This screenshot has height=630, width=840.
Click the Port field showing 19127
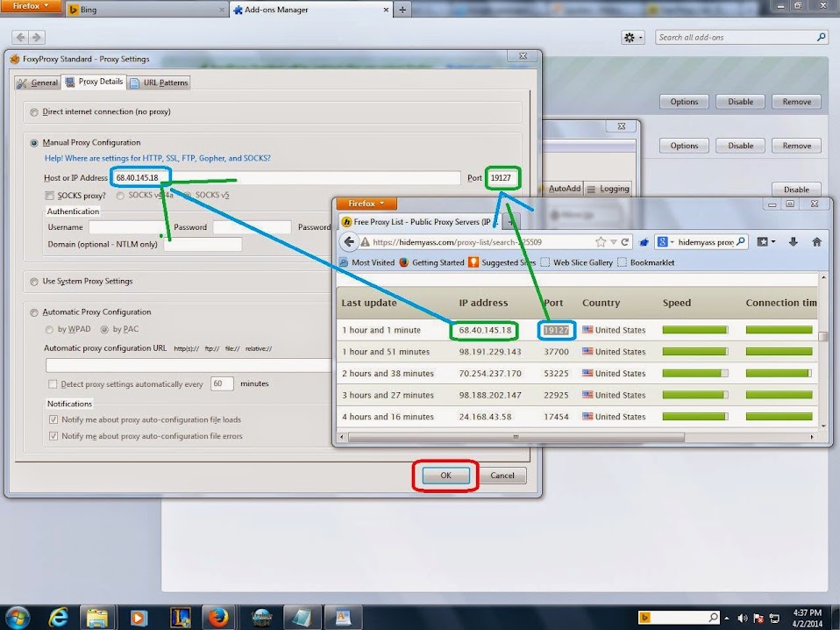503,178
